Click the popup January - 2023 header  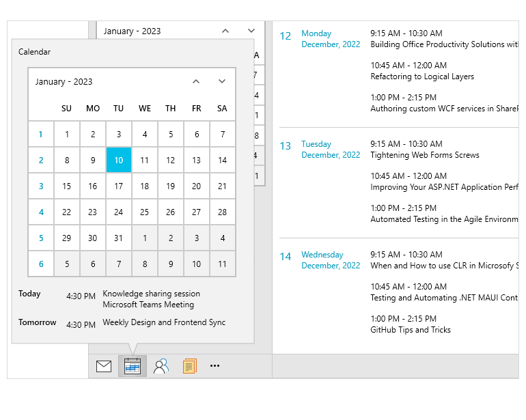tap(64, 81)
